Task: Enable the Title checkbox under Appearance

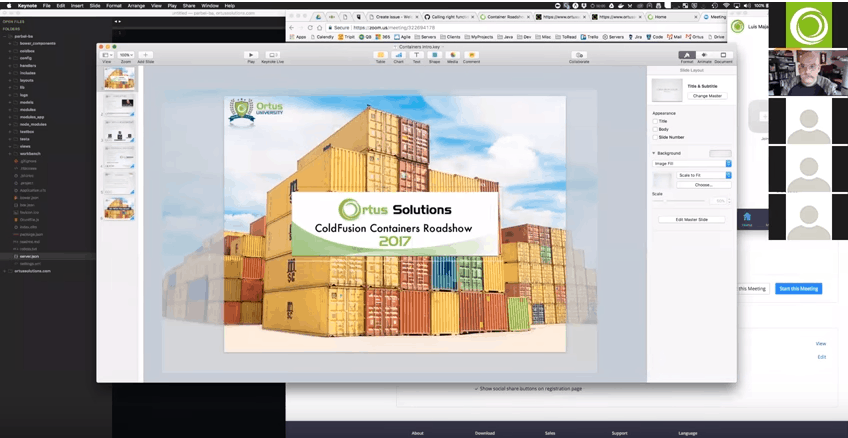Action: click(655, 122)
